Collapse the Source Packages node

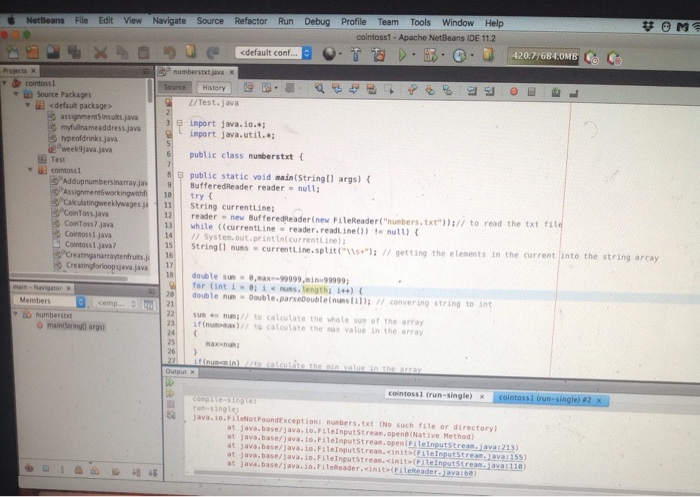pos(17,94)
